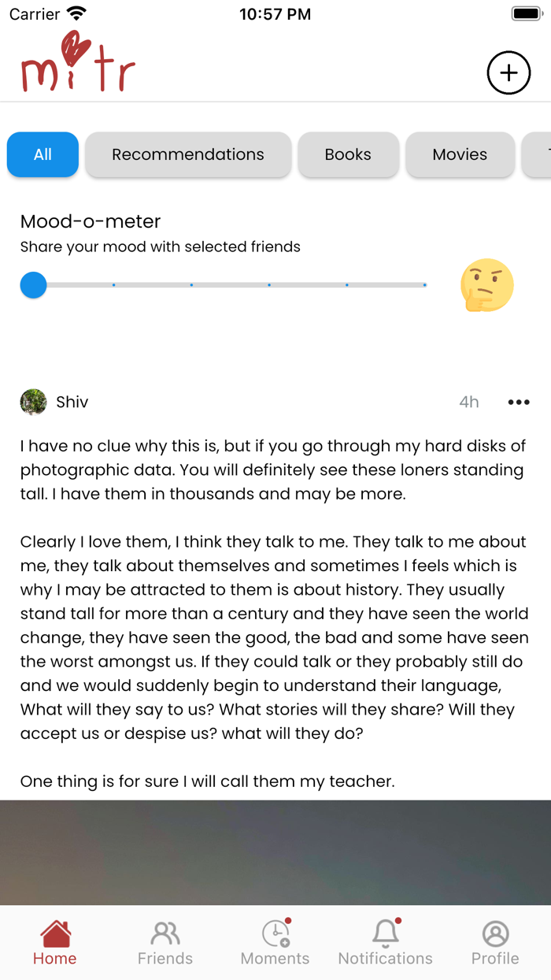Tap the partially visible filter chip after Movies
This screenshot has width=551, height=980.
[538, 154]
